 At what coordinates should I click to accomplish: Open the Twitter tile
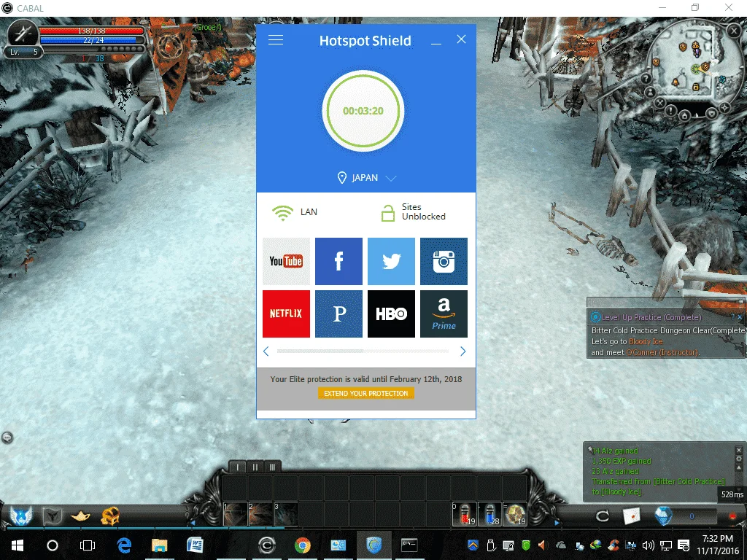(x=391, y=261)
